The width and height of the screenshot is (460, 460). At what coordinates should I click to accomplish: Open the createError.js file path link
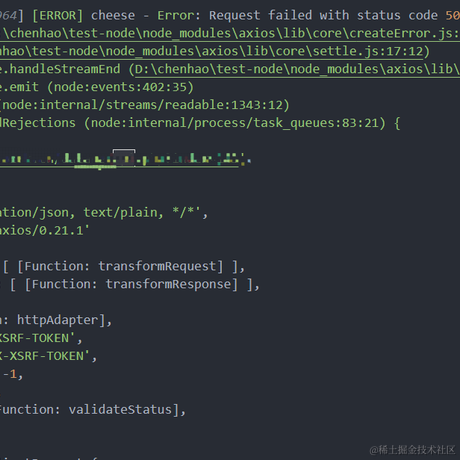click(230, 33)
